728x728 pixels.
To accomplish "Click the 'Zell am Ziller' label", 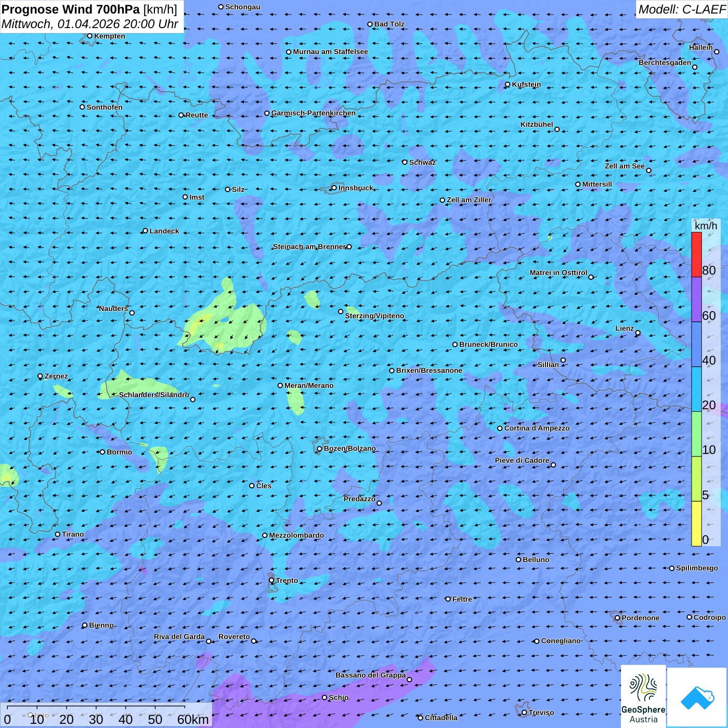I will [469, 200].
